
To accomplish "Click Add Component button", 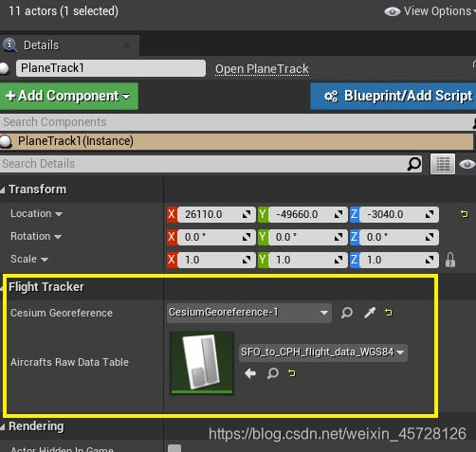I will [69, 96].
